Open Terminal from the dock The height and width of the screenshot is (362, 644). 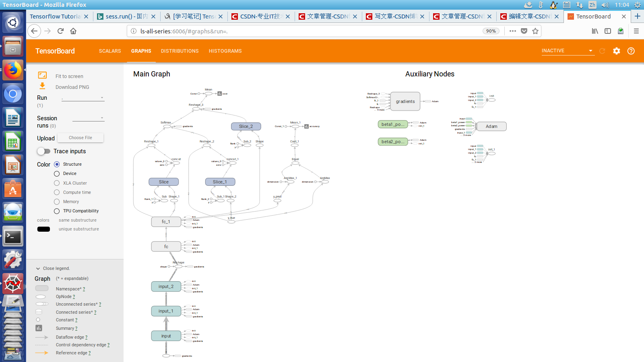[13, 236]
